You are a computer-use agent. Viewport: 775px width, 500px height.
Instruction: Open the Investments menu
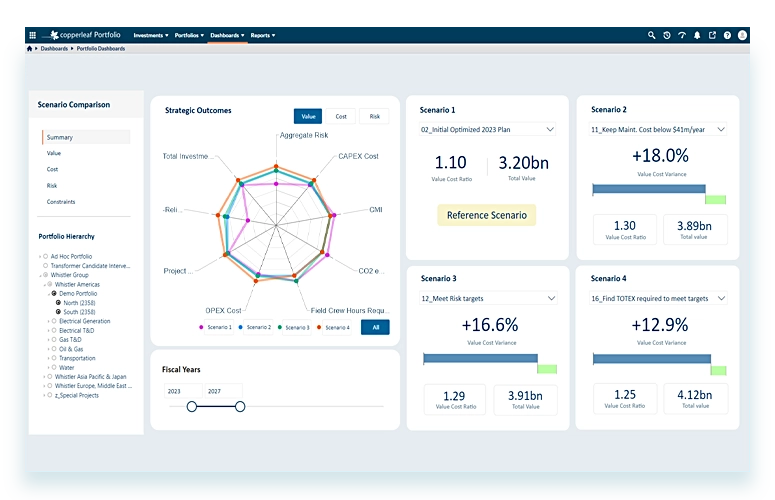151,35
